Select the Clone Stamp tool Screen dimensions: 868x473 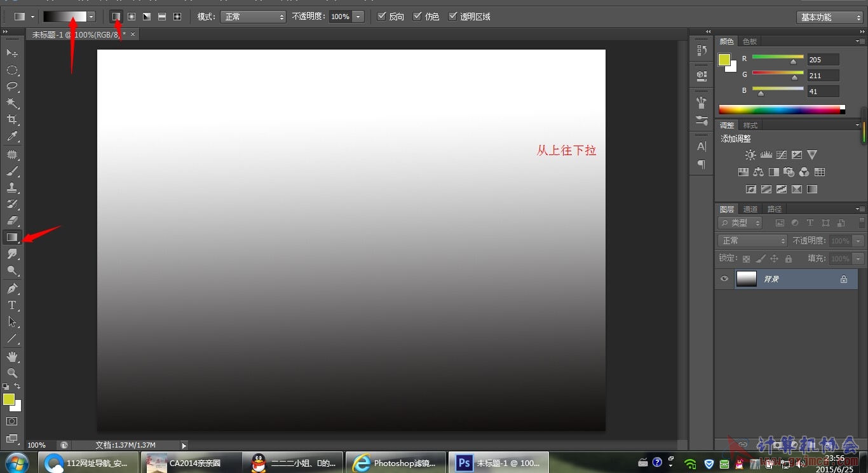pyautogui.click(x=11, y=188)
